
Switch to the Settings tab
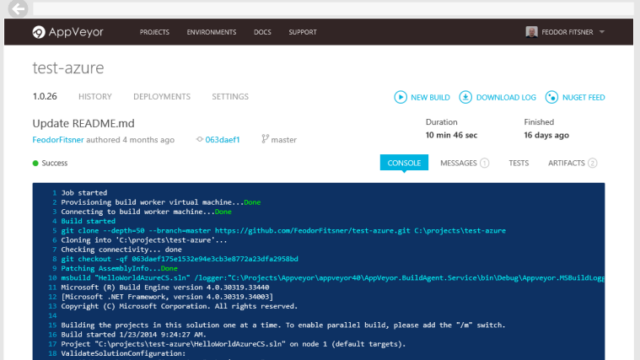click(x=230, y=96)
